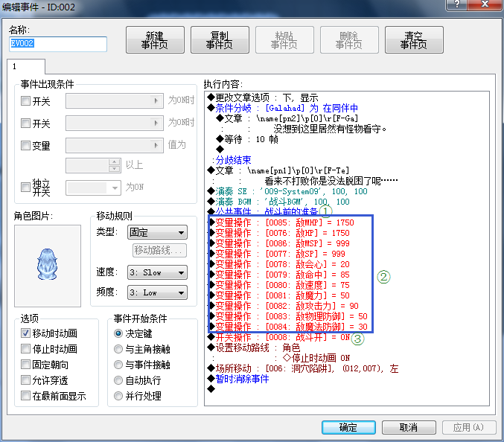Enable the 独立开关 checkbox
Image resolution: width=504 pixels, height=442 pixels.
pos(26,186)
